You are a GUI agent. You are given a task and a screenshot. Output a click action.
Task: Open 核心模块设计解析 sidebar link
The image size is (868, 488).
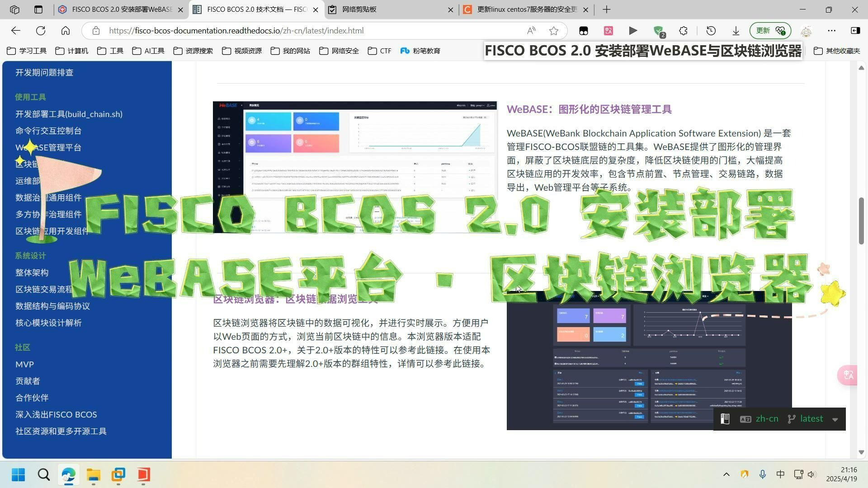(x=48, y=323)
